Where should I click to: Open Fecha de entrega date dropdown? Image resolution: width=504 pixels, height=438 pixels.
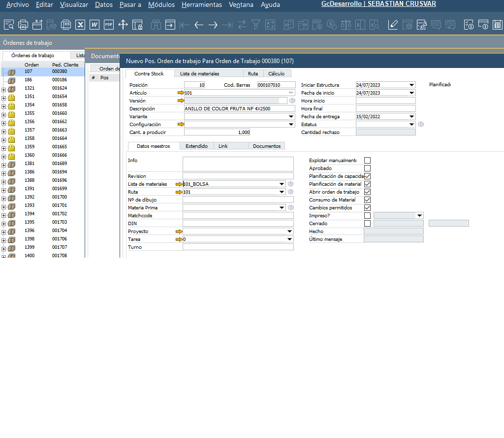pos(412,116)
